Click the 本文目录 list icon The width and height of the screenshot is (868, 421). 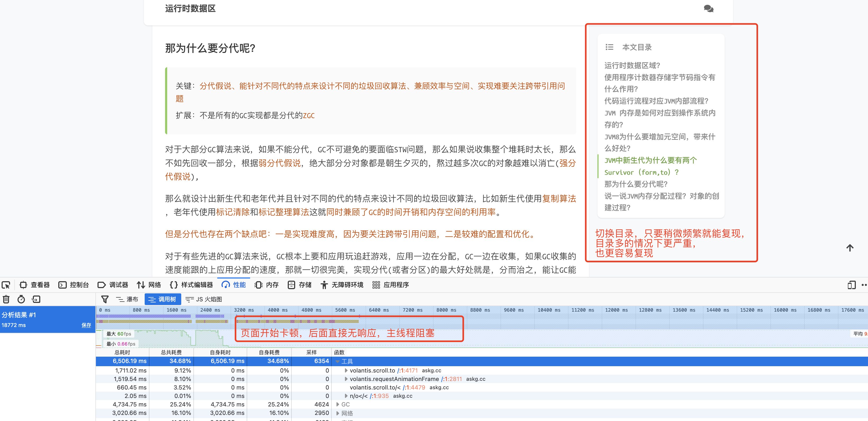(609, 47)
